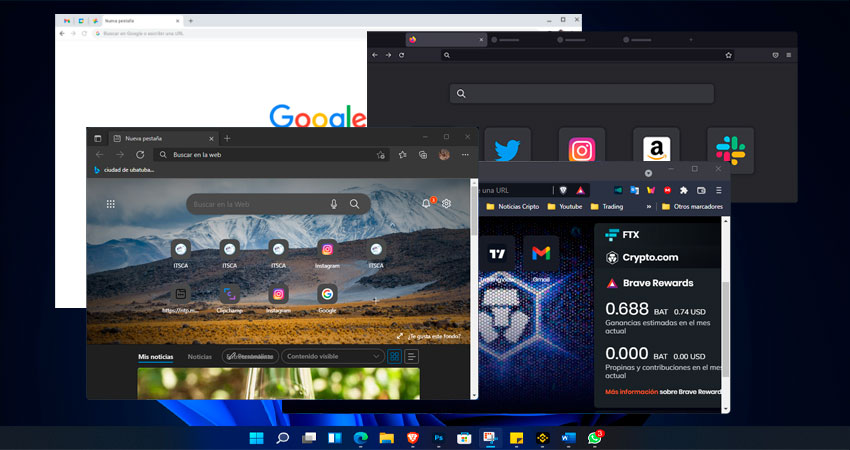Launch Photoshop from the taskbar

tap(438, 438)
